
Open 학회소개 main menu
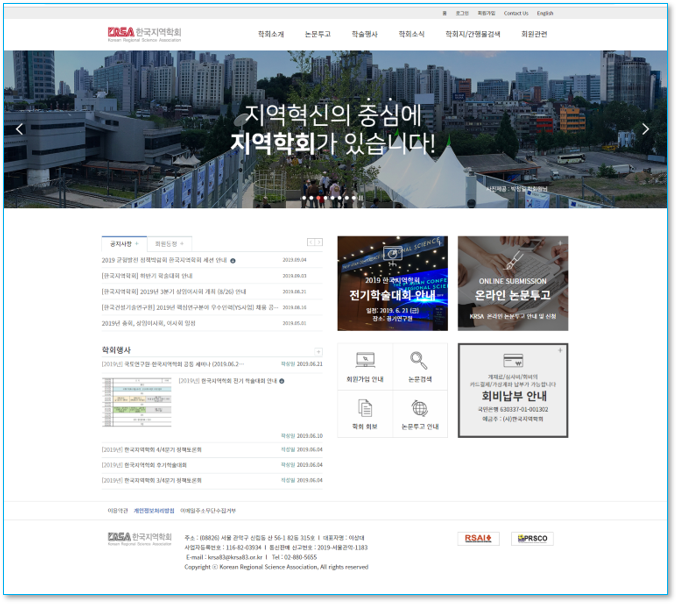pyautogui.click(x=271, y=34)
